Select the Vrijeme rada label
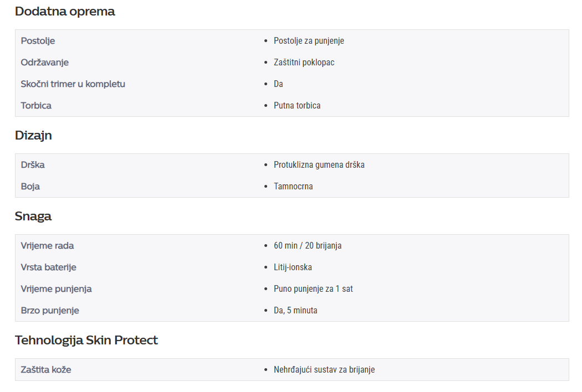582x392 pixels. 47,246
